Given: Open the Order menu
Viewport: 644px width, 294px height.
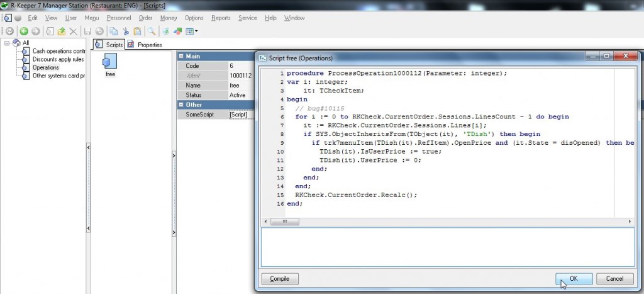Looking at the screenshot, I should (x=145, y=18).
